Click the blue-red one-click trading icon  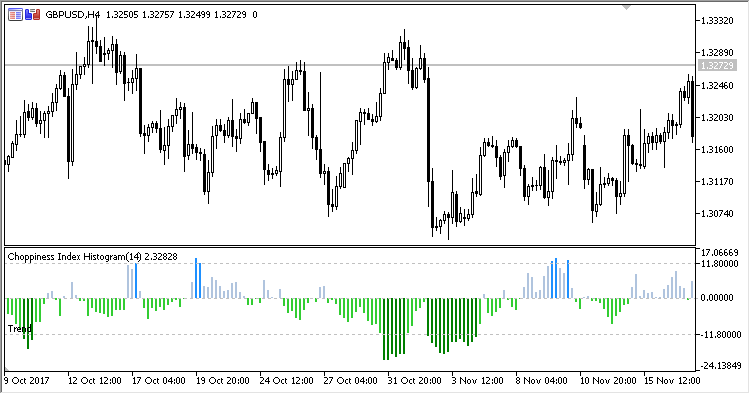click(x=33, y=15)
